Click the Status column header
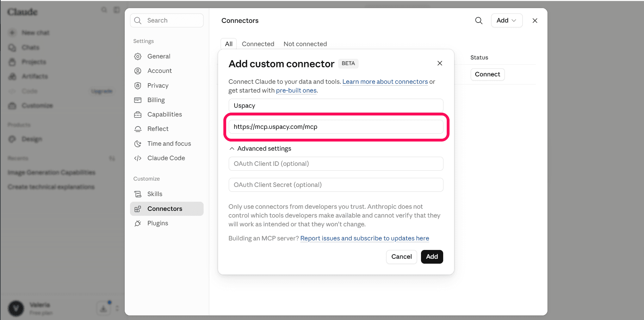Viewport: 644px width, 320px height. tap(479, 57)
